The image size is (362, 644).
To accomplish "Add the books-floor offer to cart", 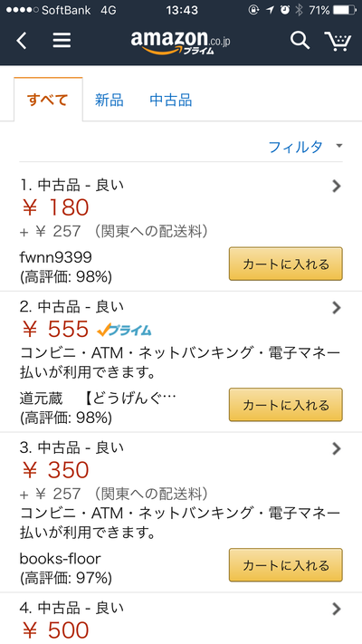I will point(286,564).
